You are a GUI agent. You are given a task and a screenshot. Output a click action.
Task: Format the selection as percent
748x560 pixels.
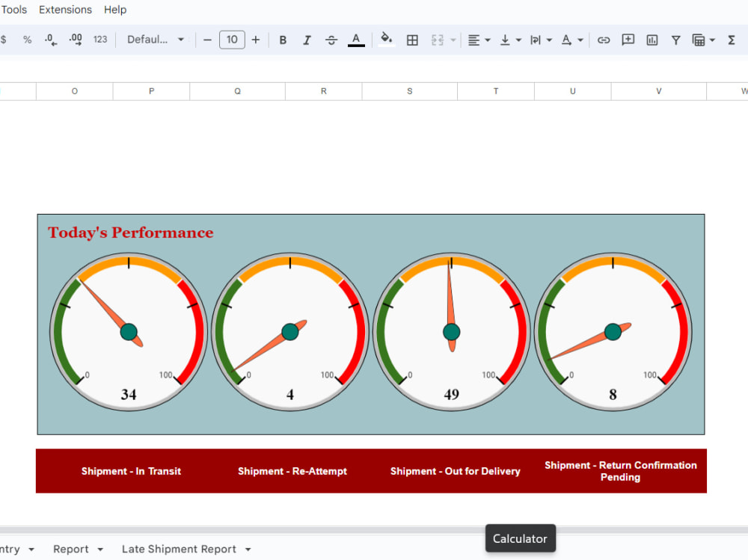(27, 40)
